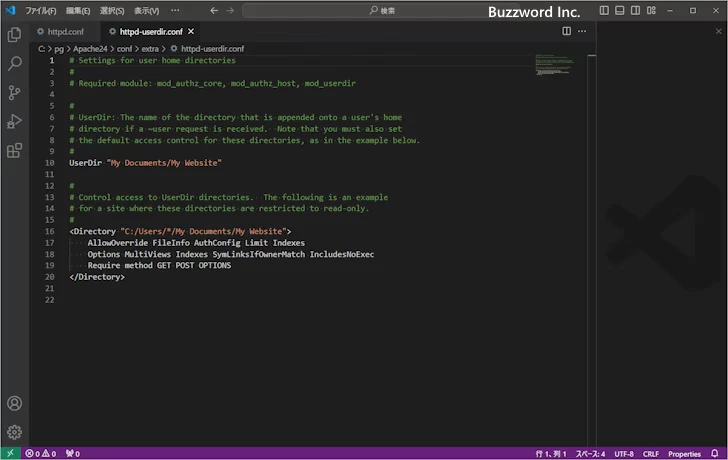
Task: Click the UTF-8 encoding status item
Action: (x=624, y=453)
